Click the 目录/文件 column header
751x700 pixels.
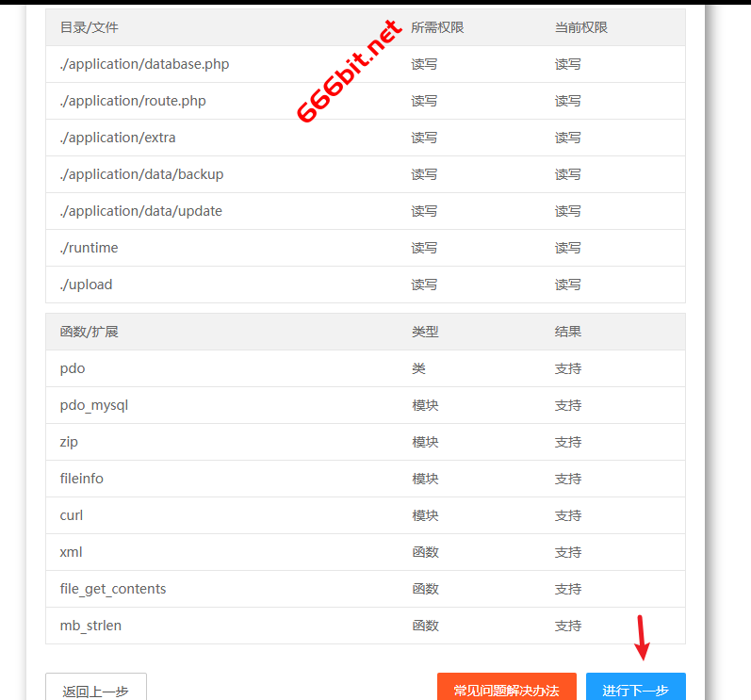[90, 27]
